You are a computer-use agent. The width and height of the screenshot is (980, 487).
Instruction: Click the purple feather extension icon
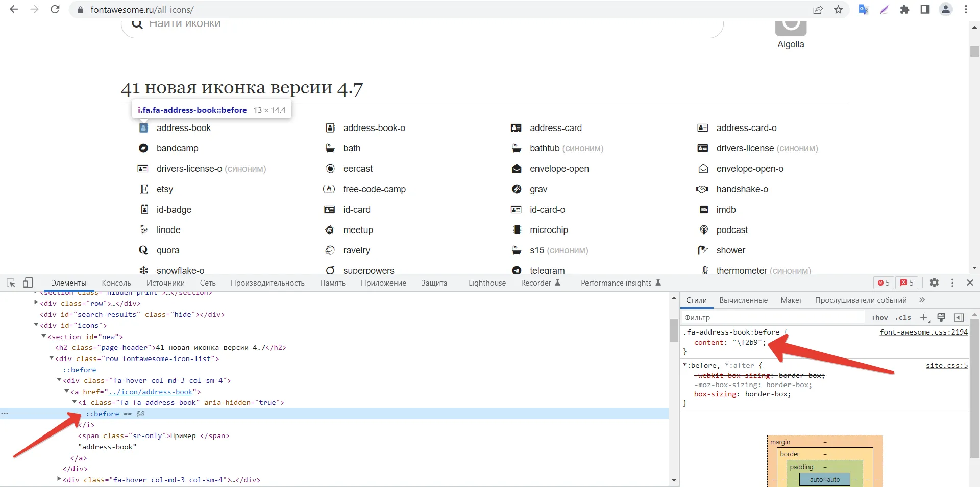pyautogui.click(x=884, y=9)
